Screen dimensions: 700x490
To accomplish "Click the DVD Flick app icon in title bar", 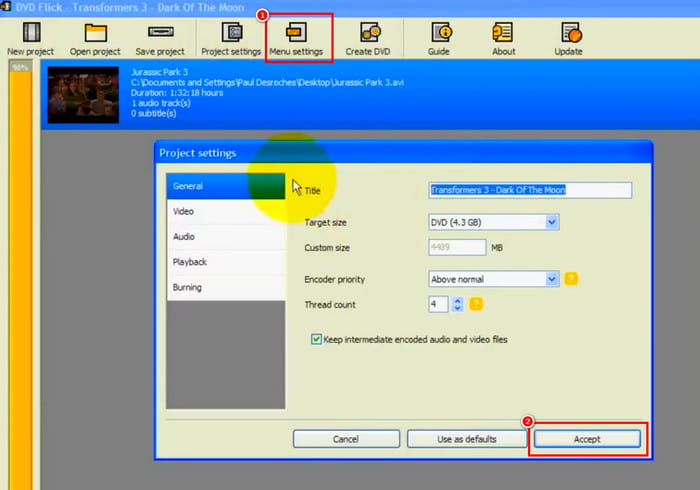I will tap(5, 6).
